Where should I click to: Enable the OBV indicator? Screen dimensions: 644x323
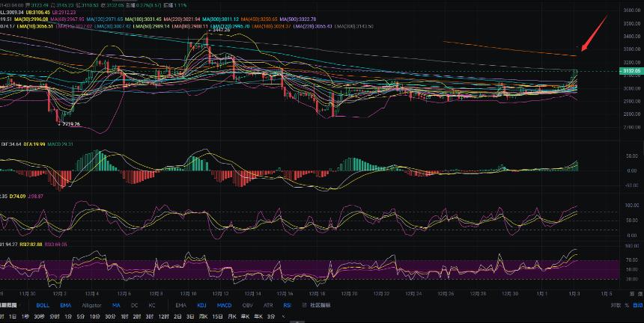248,305
